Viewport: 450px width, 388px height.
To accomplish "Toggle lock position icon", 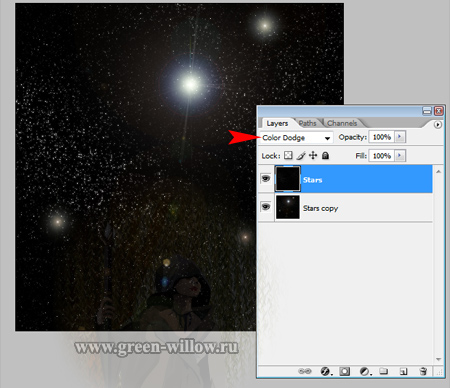I will tap(313, 155).
